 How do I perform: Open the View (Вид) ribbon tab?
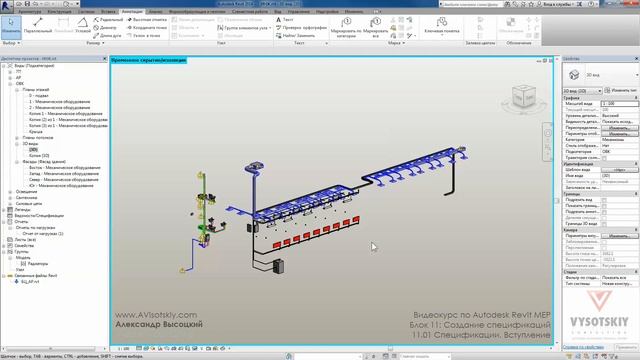click(x=278, y=12)
